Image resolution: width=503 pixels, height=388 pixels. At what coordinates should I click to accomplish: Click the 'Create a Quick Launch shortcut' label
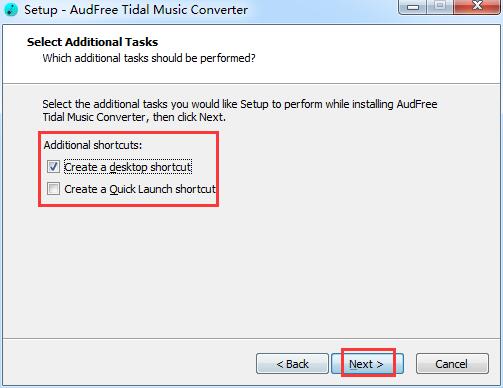pos(140,189)
